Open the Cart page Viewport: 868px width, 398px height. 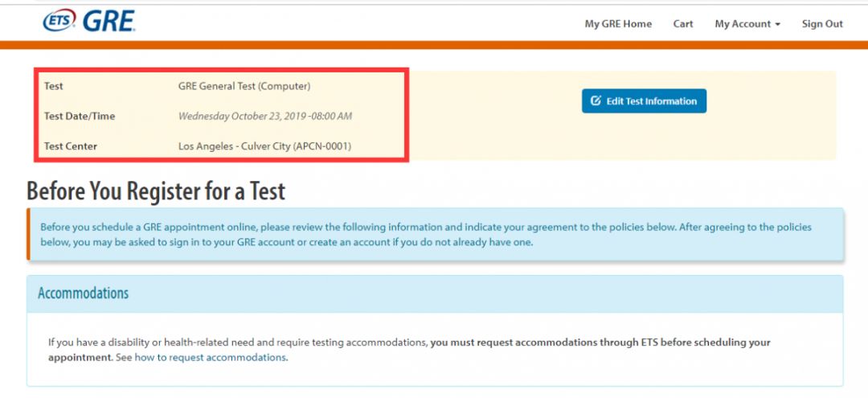(x=683, y=24)
